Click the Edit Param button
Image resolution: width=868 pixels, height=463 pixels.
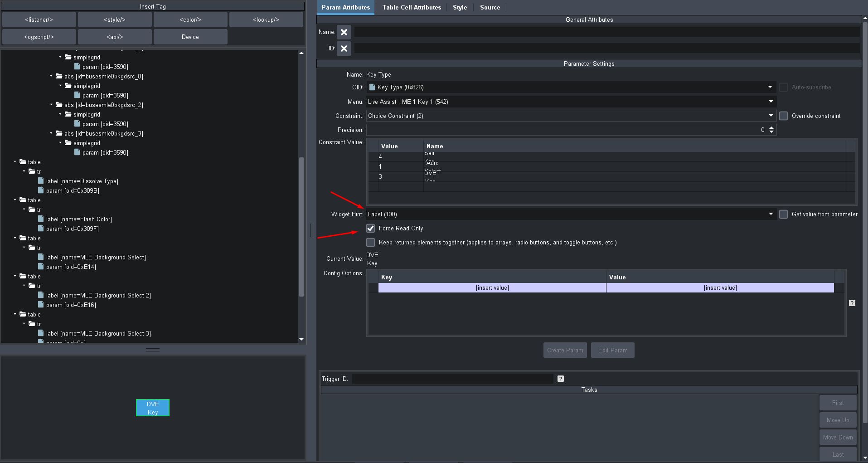[x=613, y=350]
